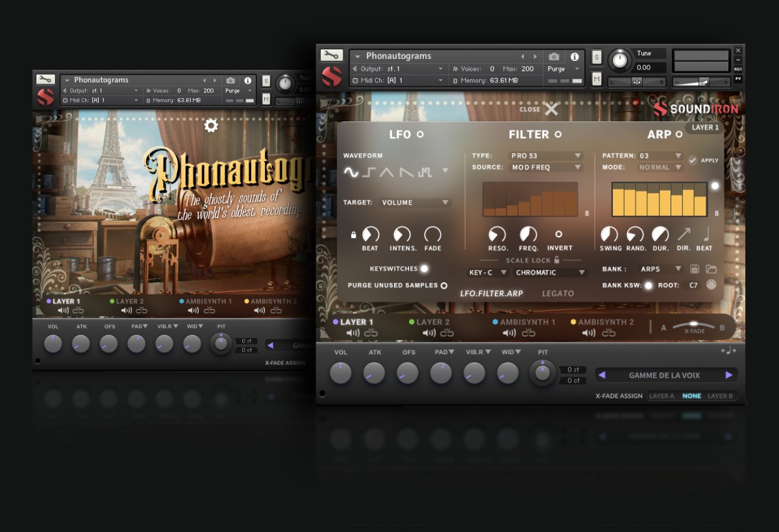This screenshot has height=532, width=779.
Task: Open settings gear in the back window
Action: point(211,125)
